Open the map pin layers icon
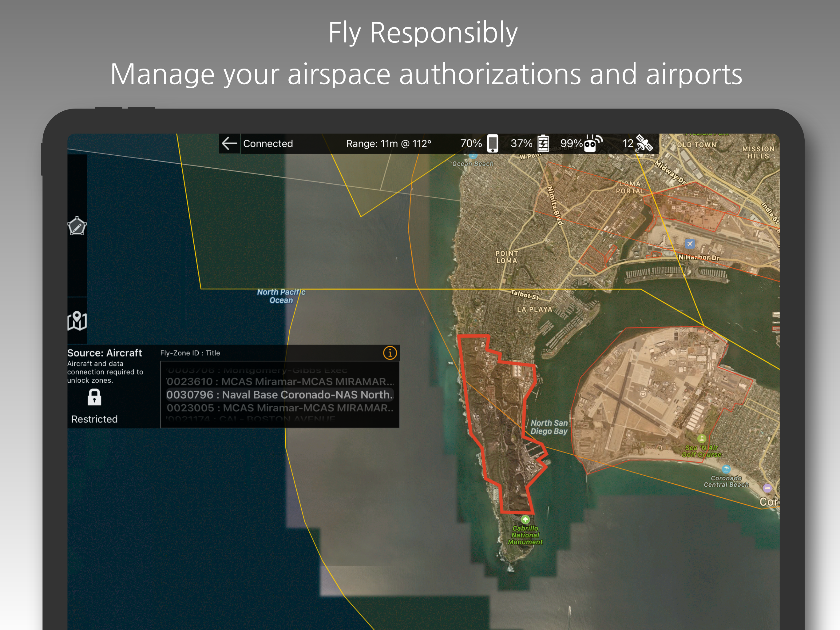Image resolution: width=840 pixels, height=630 pixels. (x=77, y=321)
